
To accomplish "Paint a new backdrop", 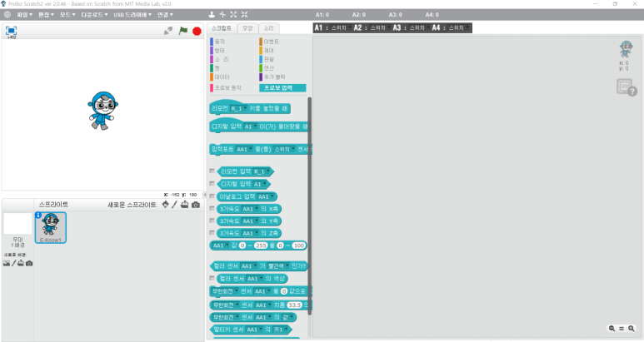I will [13, 263].
